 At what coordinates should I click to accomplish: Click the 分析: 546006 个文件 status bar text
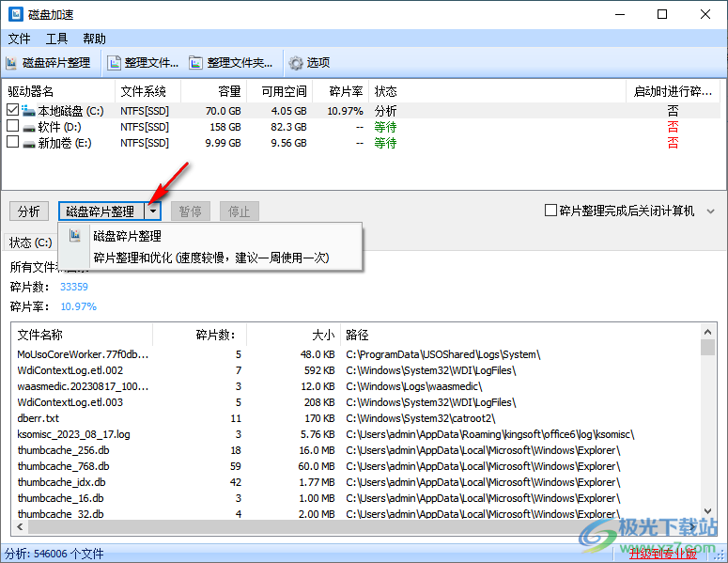pos(54,554)
